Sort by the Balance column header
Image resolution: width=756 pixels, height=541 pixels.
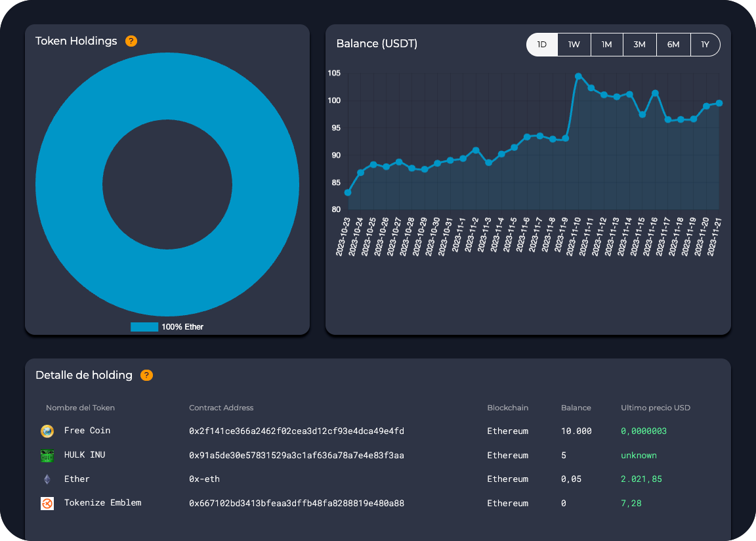(x=576, y=408)
